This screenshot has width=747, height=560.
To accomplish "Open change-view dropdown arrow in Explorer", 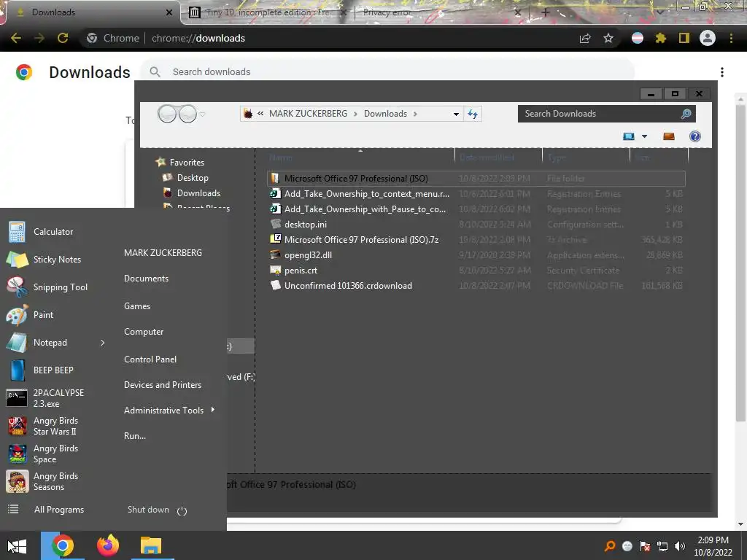I will click(x=645, y=136).
